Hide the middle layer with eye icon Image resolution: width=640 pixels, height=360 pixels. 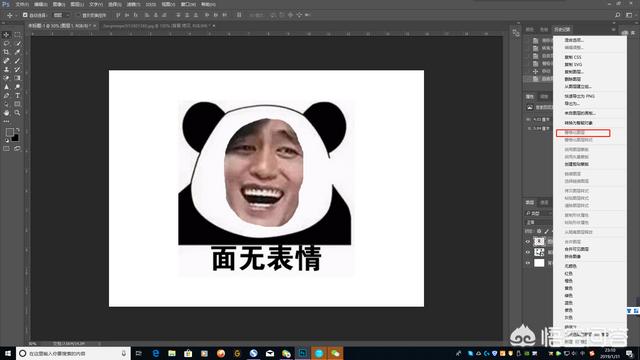click(528, 252)
